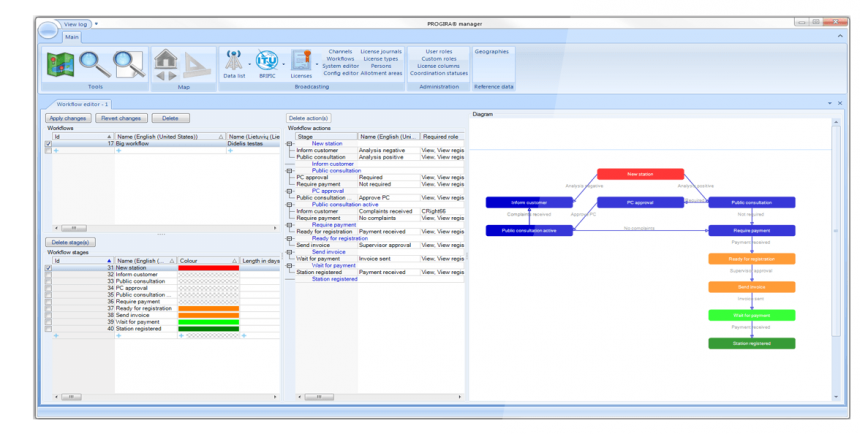Click the round application orb button
Viewport: 860px width, 434px height.
(48, 31)
